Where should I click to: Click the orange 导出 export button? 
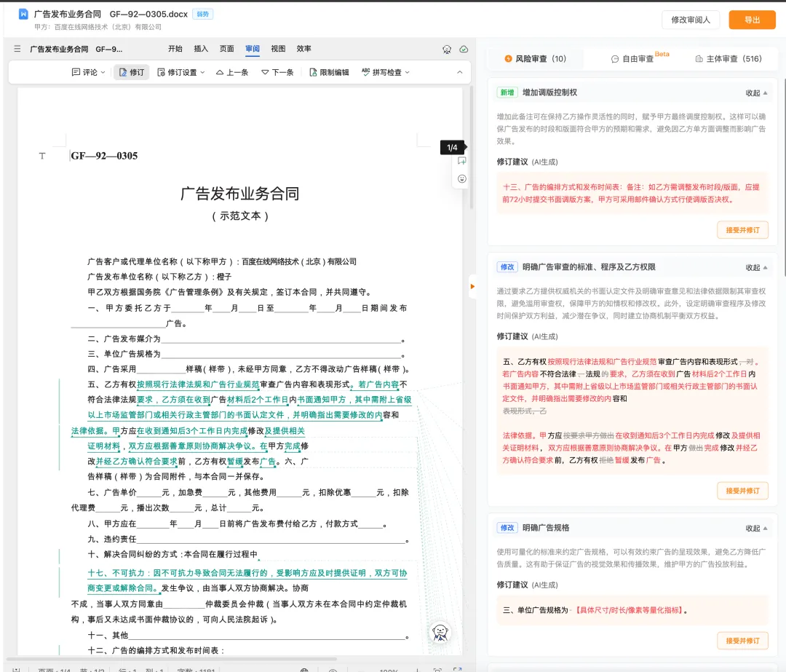point(752,20)
